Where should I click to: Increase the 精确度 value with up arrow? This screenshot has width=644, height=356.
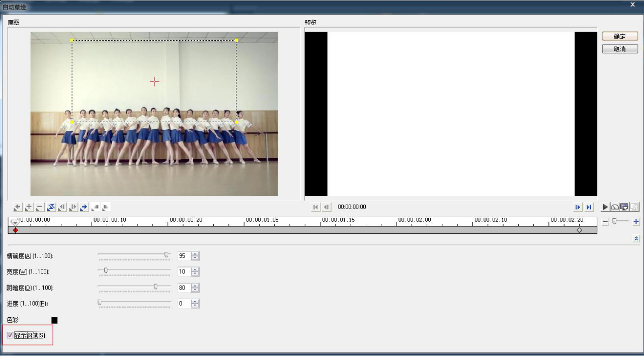(x=195, y=253)
